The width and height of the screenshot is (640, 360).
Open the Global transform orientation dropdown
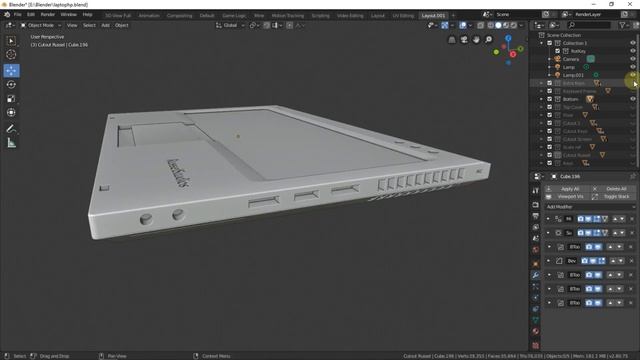230,25
